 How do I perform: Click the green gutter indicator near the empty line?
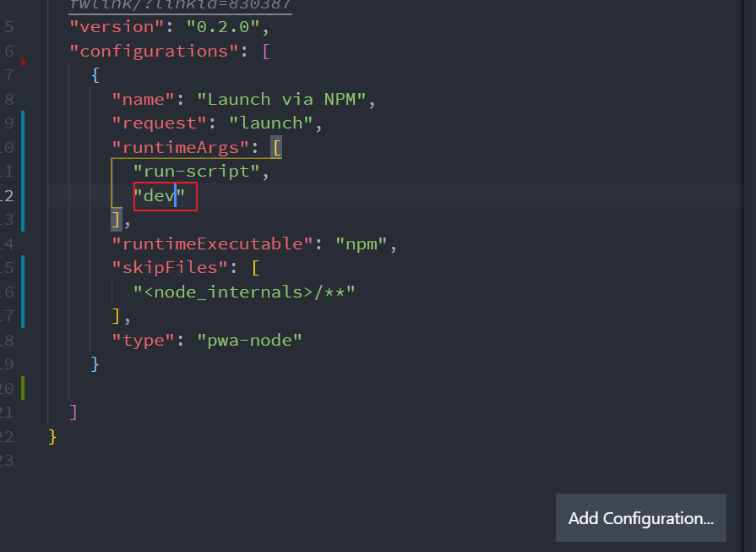23,388
